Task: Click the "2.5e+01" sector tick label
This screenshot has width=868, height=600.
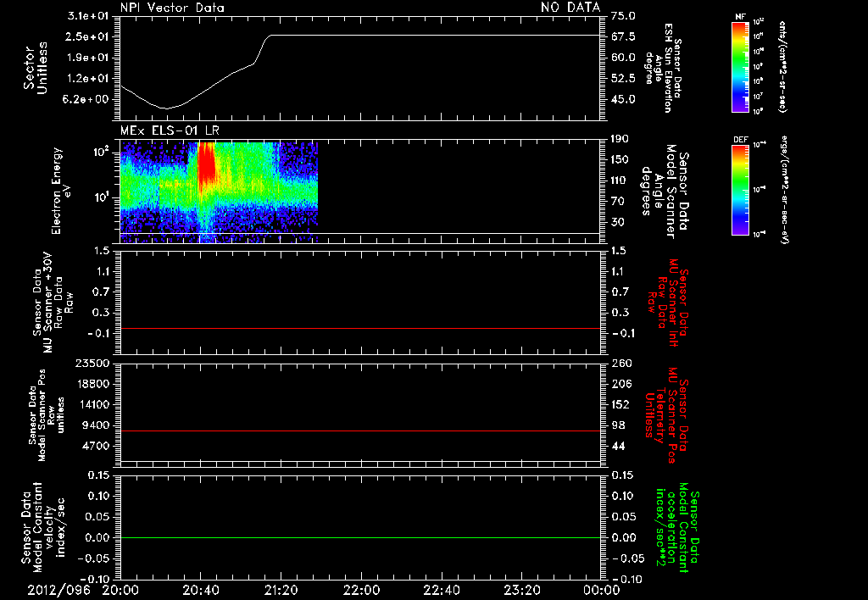Action: pyautogui.click(x=87, y=36)
